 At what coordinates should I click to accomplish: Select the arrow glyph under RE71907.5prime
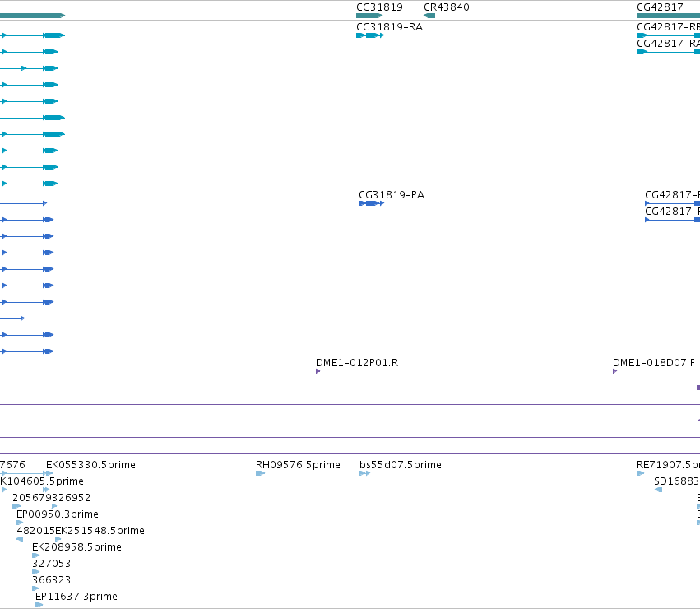[x=640, y=473]
